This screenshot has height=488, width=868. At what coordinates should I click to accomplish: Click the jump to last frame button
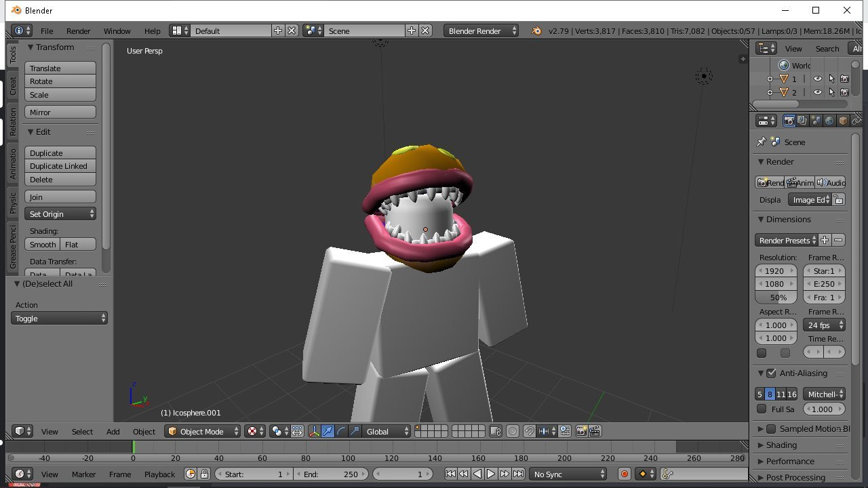[x=518, y=474]
